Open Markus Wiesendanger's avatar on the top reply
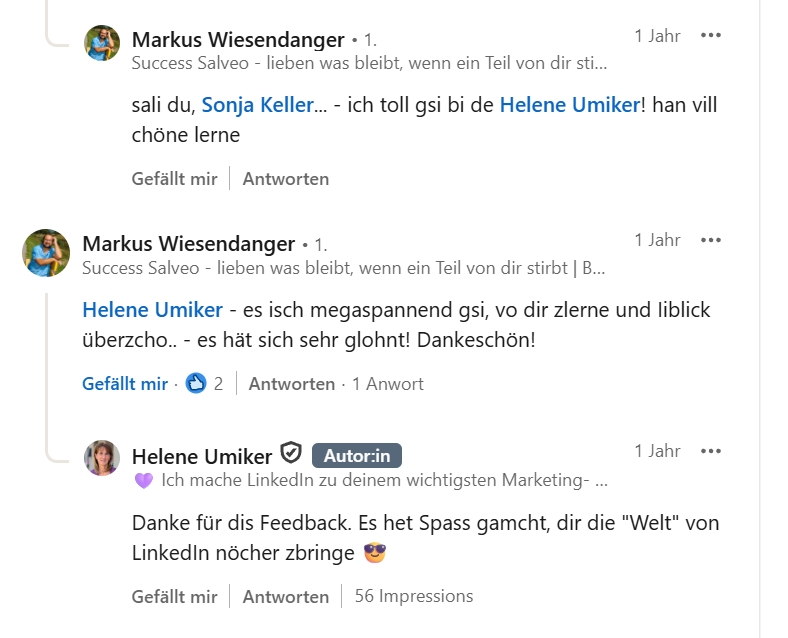Viewport: 788px width, 638px height. [102, 42]
